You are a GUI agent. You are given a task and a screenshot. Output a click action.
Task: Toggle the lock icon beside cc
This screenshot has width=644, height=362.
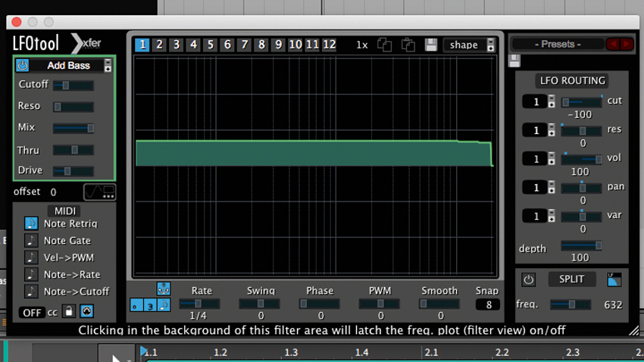(x=69, y=311)
